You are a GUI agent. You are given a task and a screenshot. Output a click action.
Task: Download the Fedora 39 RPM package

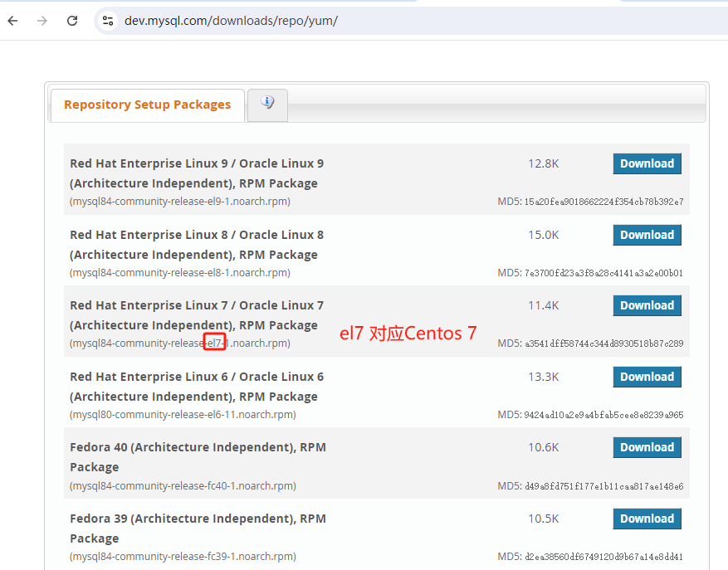coord(647,519)
